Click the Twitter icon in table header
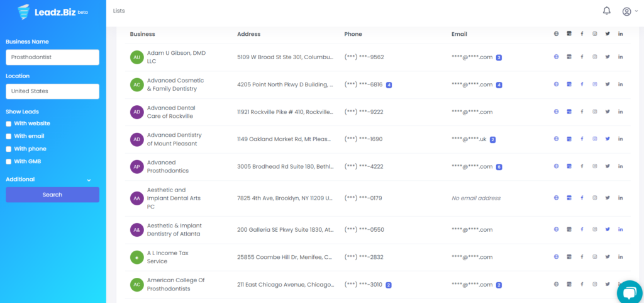 tap(608, 34)
